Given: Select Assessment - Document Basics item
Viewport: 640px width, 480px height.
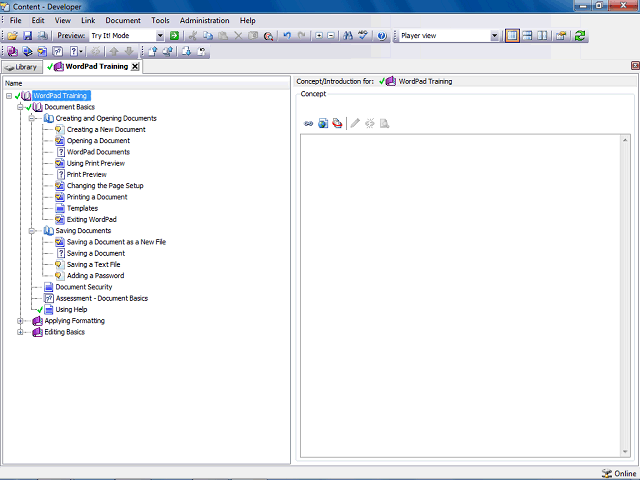Looking at the screenshot, I should coord(102,298).
